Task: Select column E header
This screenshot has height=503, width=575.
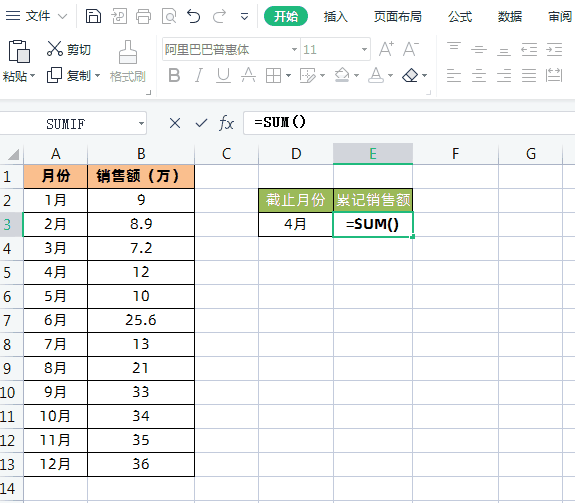Action: coord(373,154)
